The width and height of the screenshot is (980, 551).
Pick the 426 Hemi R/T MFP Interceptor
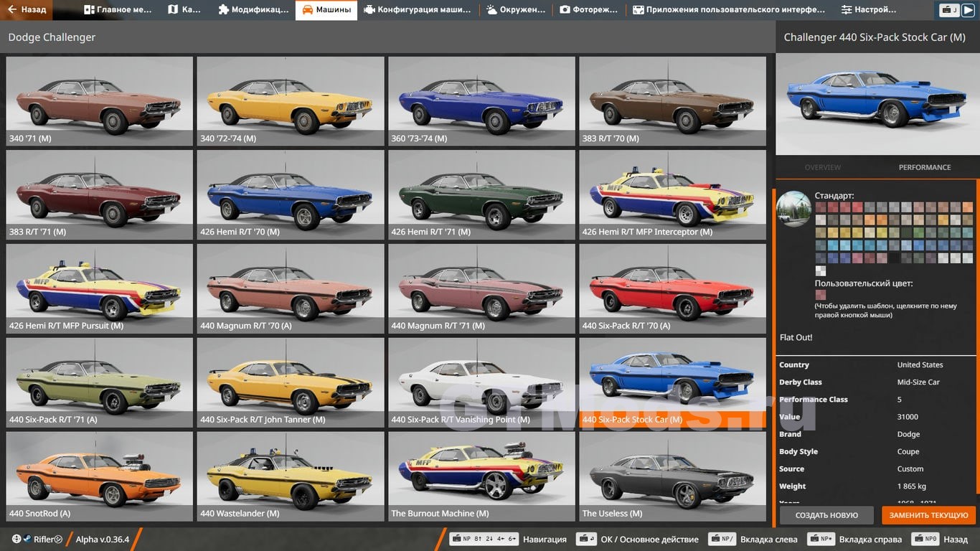pyautogui.click(x=672, y=194)
